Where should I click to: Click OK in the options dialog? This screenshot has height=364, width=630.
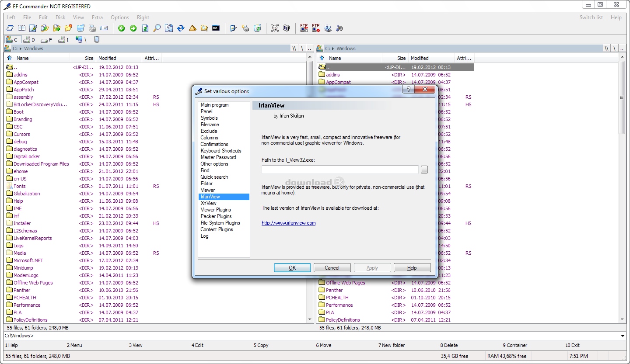(x=292, y=268)
